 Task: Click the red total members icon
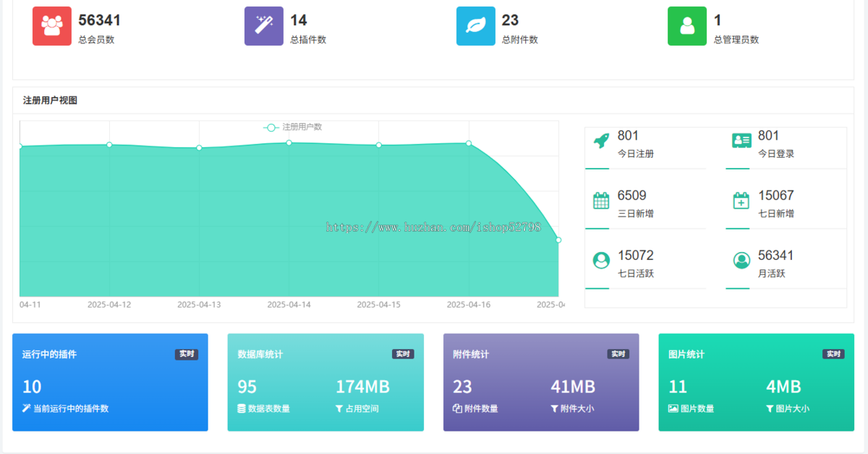pyautogui.click(x=52, y=26)
